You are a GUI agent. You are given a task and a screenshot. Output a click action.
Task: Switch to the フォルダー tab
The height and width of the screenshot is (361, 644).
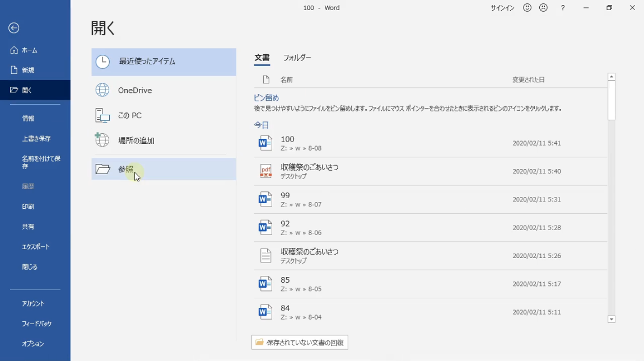pos(297,58)
